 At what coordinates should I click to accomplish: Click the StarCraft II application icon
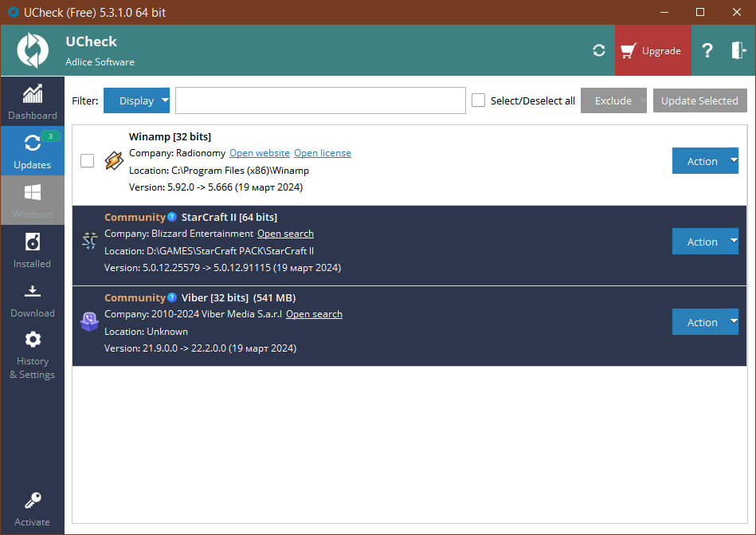coord(90,242)
